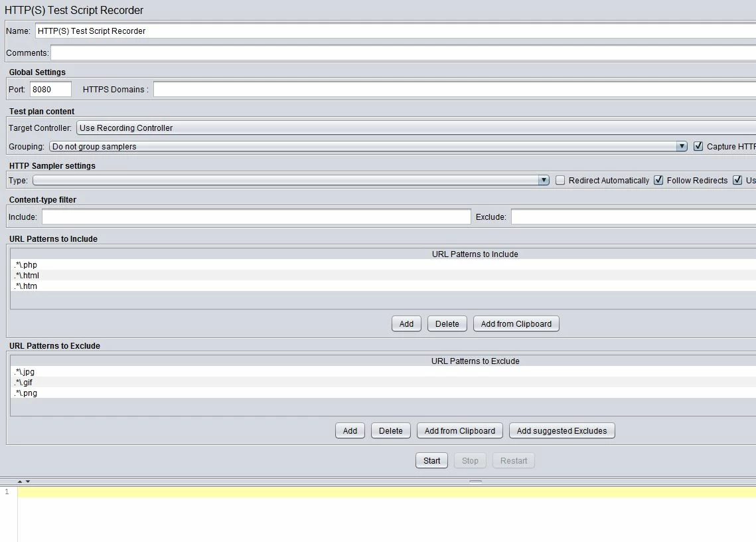Select the .*\.png exclude pattern
Screen dimensions: 756x542
pos(383,393)
